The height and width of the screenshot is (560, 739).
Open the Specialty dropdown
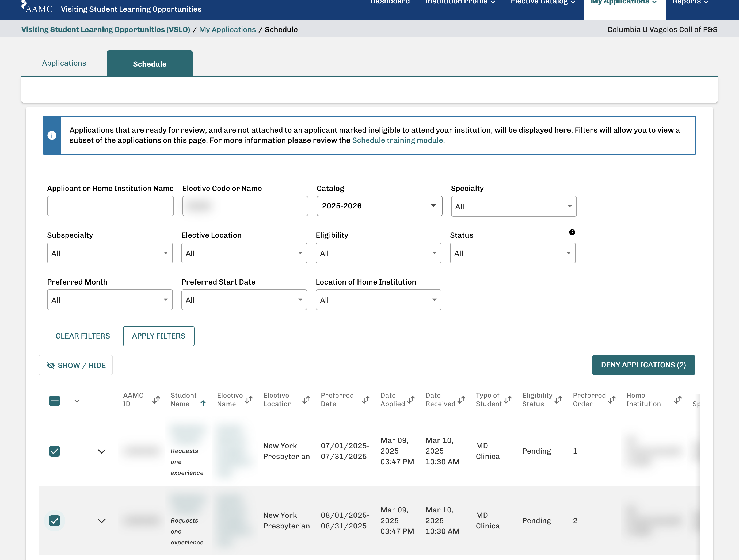513,206
